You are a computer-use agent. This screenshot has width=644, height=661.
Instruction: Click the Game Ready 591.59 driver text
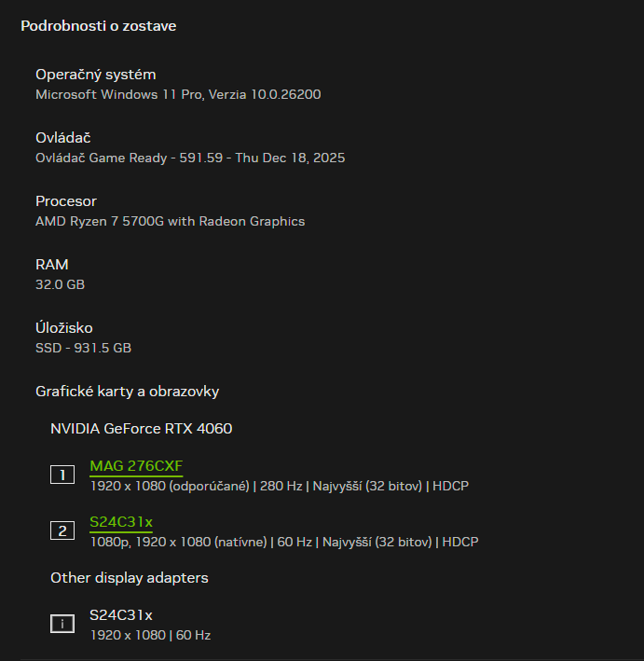190,158
